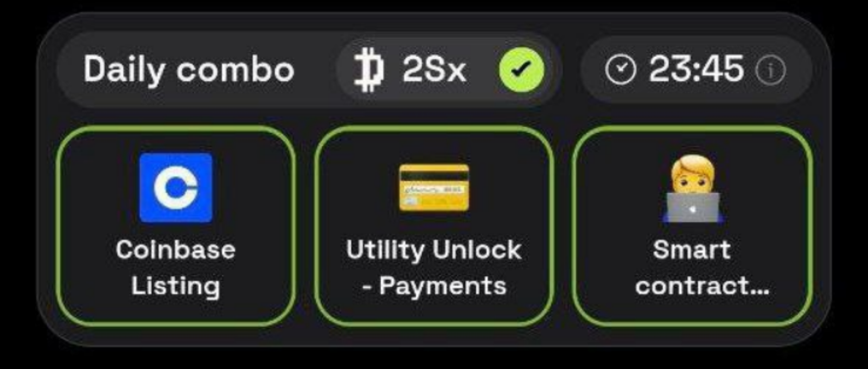Click the clock icon before 23:45

tap(620, 70)
